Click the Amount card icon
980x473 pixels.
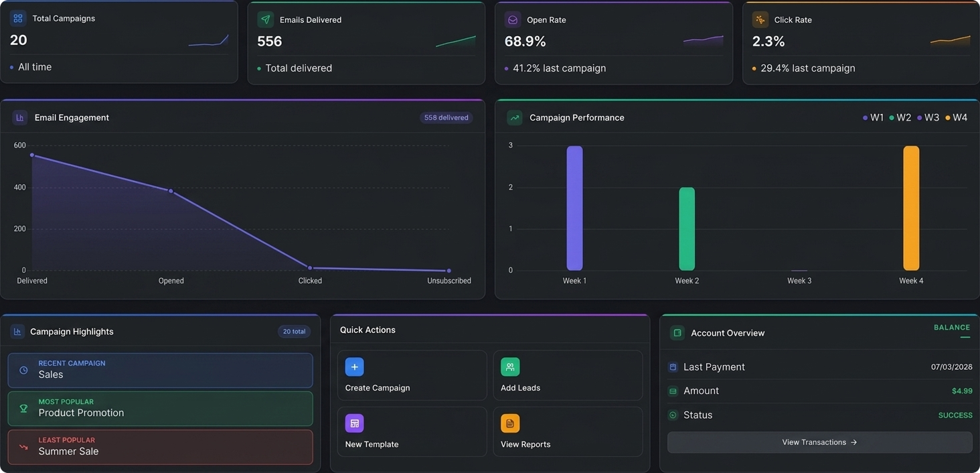coord(673,391)
